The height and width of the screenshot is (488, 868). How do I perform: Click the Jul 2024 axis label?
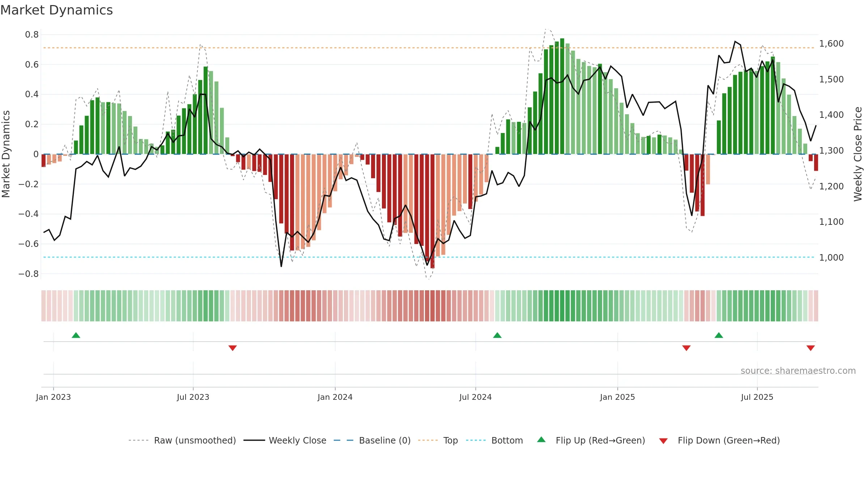(x=476, y=397)
